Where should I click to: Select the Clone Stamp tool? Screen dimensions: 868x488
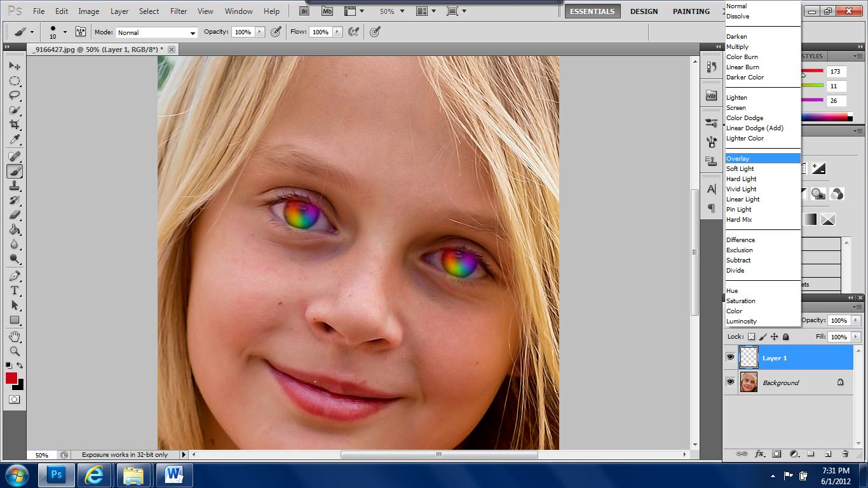[15, 186]
